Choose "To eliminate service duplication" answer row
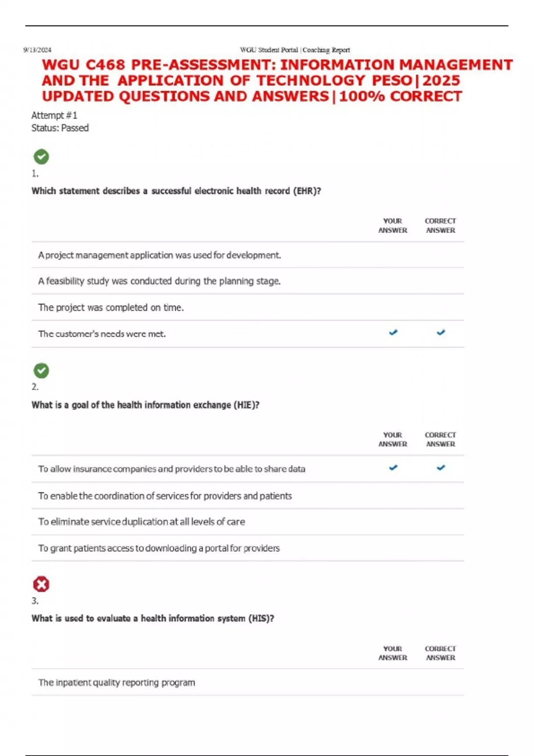The height and width of the screenshot is (756, 534). (141, 522)
